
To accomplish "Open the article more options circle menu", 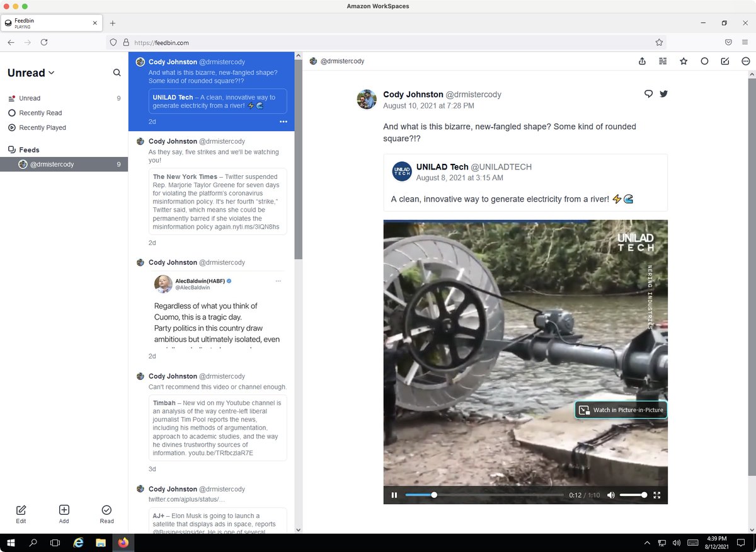I will pos(746,61).
